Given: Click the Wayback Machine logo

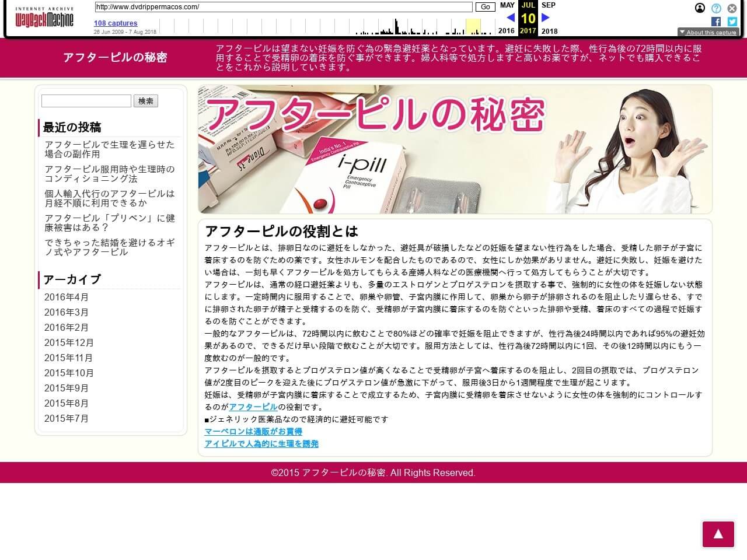Looking at the screenshot, I should pyautogui.click(x=44, y=19).
